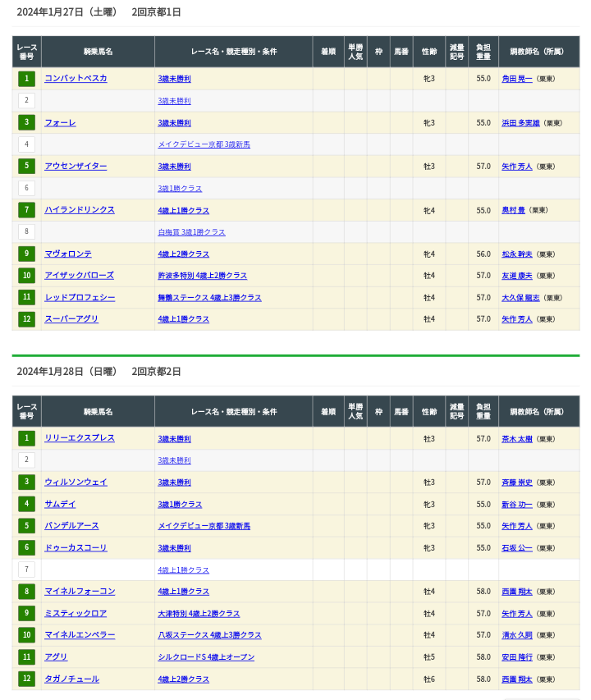The height and width of the screenshot is (700, 591).
Task: Click the heading 2024年1月27日（土曜） 2回京都1日
Action: click(x=98, y=12)
